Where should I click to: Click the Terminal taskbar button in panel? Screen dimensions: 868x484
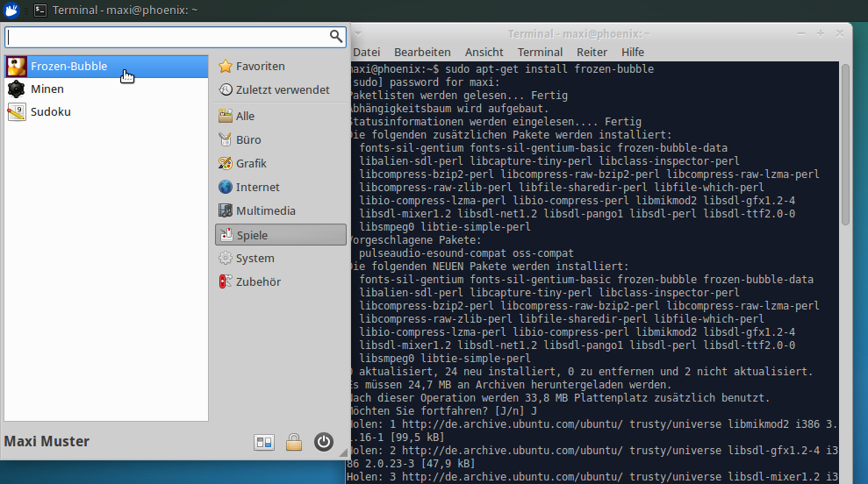tap(116, 10)
